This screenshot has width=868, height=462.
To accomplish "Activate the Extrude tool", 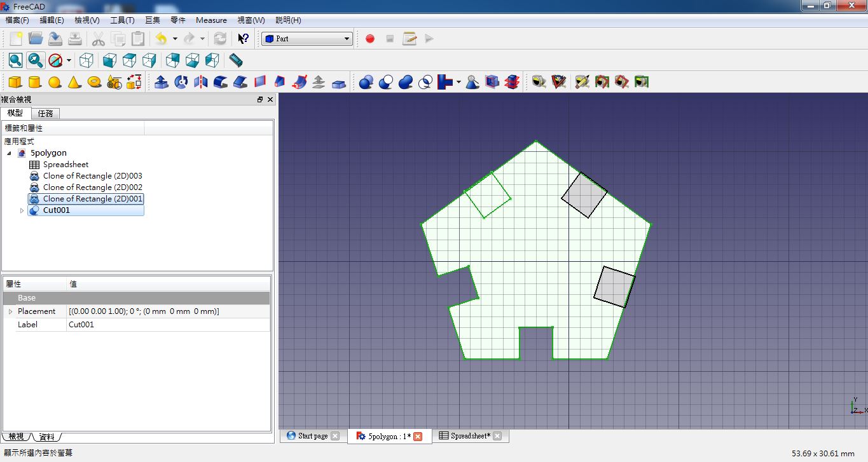I will (161, 81).
